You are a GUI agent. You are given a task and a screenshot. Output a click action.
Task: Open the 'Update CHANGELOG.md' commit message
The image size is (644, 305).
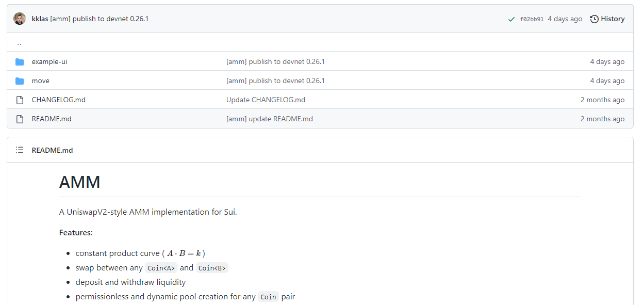coord(266,100)
